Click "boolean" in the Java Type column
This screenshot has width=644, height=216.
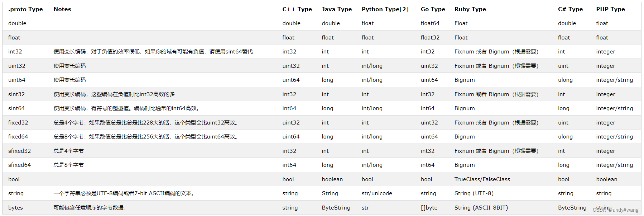tap(332, 179)
